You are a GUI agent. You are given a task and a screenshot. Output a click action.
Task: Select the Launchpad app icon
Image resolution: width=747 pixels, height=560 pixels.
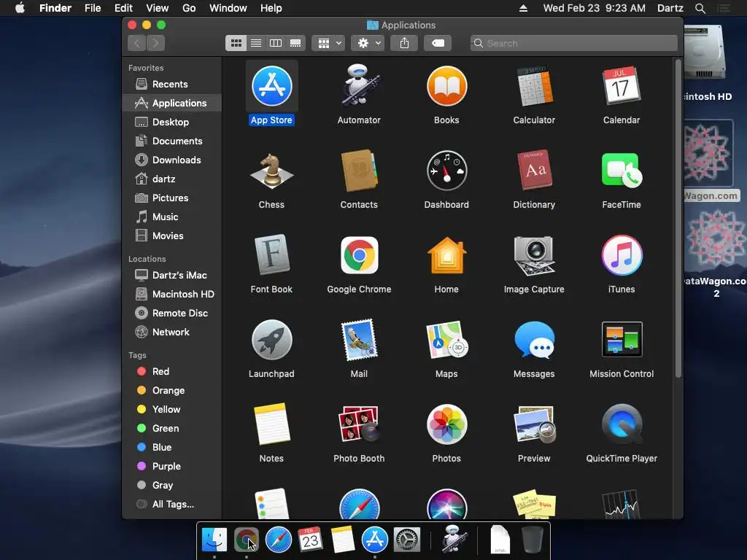coord(271,340)
